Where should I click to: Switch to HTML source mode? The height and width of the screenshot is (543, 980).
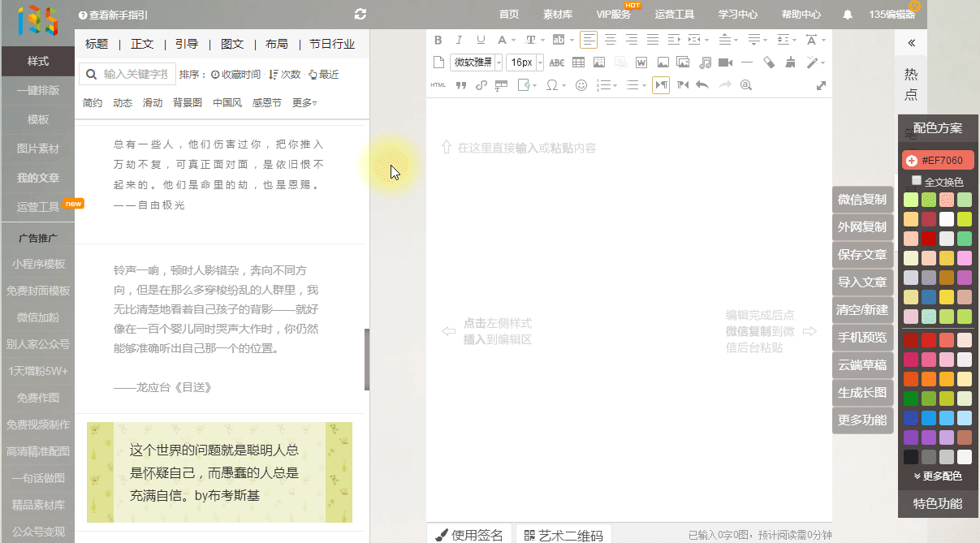coord(438,85)
